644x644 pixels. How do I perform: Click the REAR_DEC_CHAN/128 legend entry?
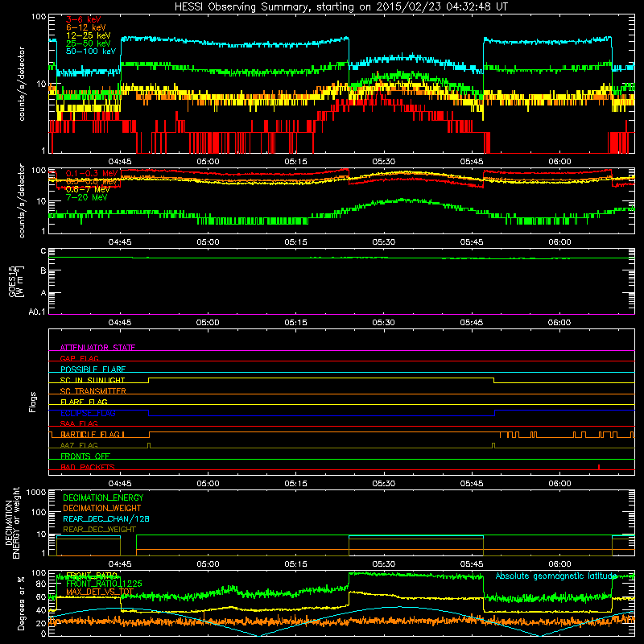(x=106, y=519)
